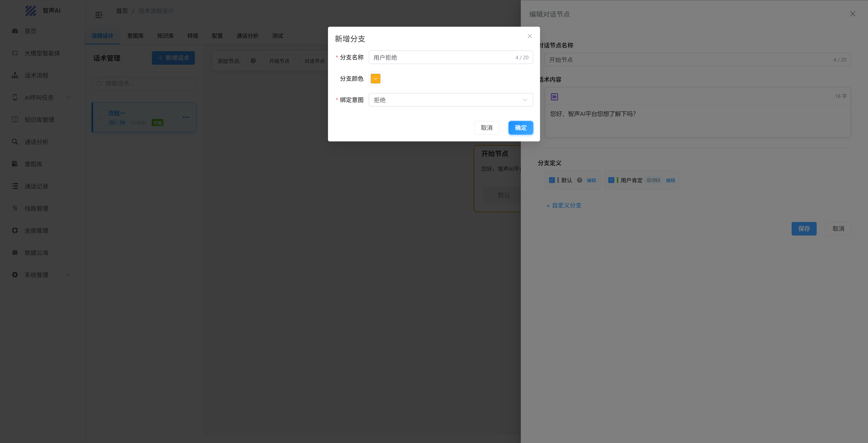Close the 编辑对话节点 drawer
This screenshot has width=868, height=443.
click(852, 14)
